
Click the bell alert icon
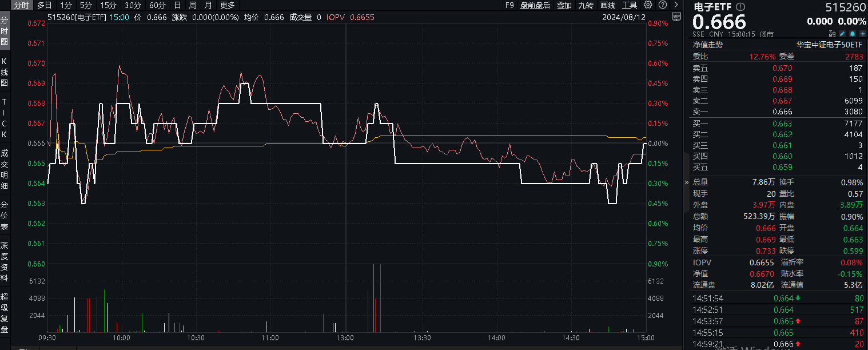(854, 34)
